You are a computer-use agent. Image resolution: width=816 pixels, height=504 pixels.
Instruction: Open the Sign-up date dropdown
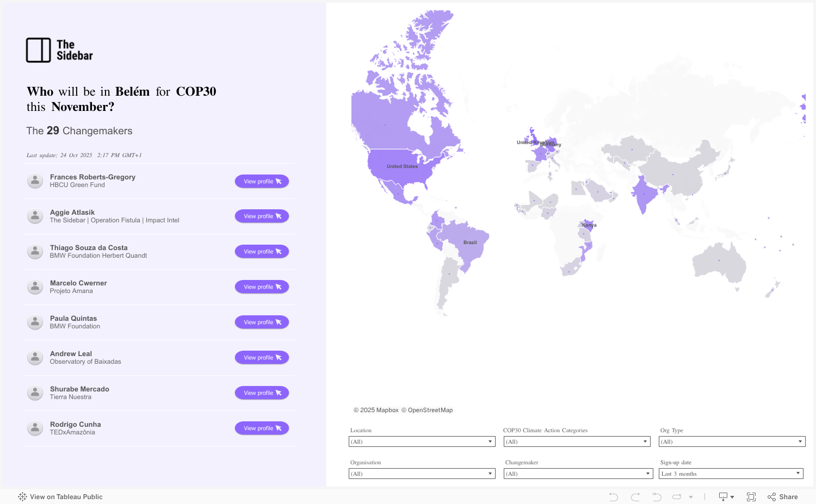coord(731,474)
